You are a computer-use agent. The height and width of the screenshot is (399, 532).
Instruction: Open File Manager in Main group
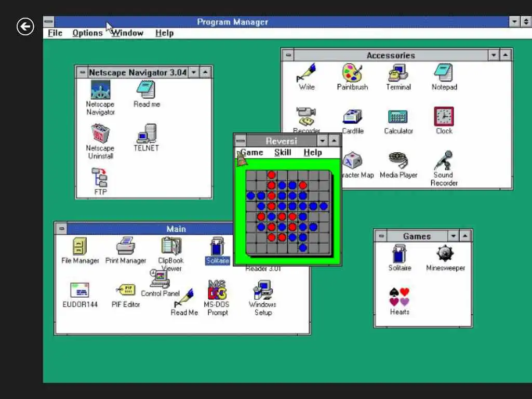[80, 246]
